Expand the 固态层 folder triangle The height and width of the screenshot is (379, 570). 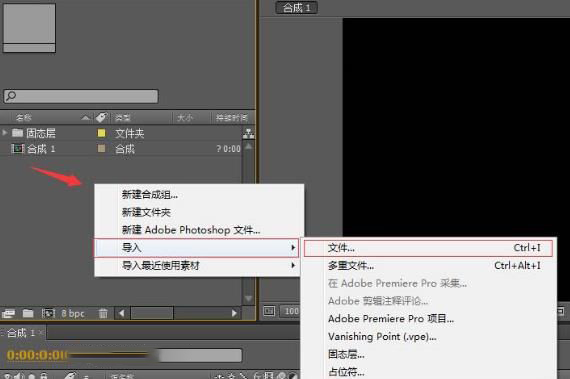[x=4, y=133]
